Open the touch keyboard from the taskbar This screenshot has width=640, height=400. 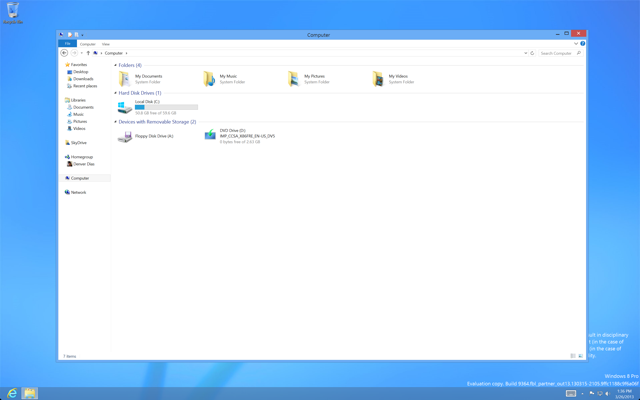[571, 393]
